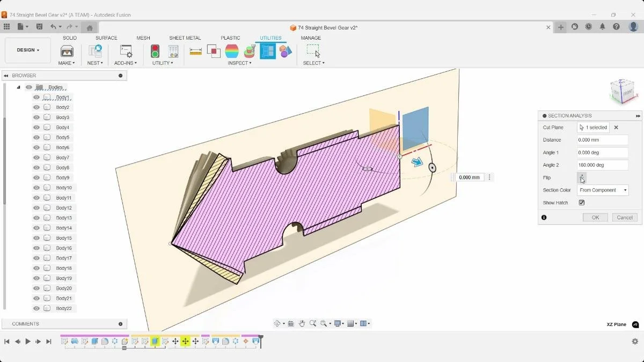Expand the INSPECT menu
Screen dimensions: 644x362
pyautogui.click(x=239, y=63)
